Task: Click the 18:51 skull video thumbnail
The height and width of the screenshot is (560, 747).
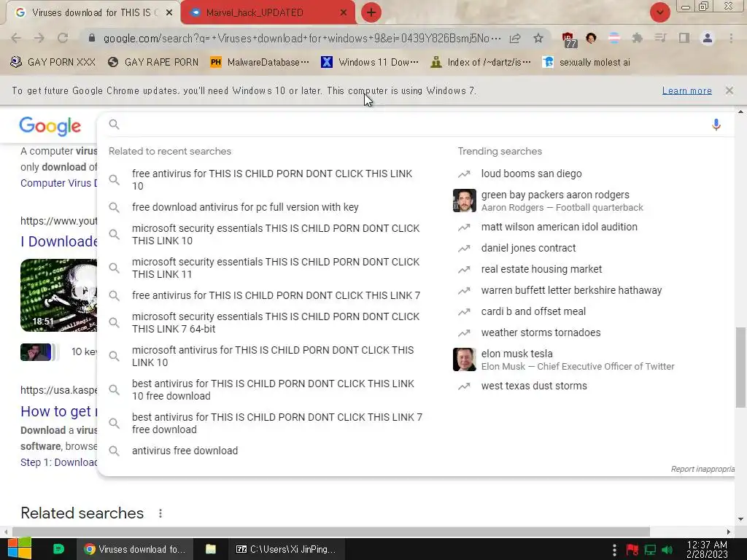Action: coord(58,295)
